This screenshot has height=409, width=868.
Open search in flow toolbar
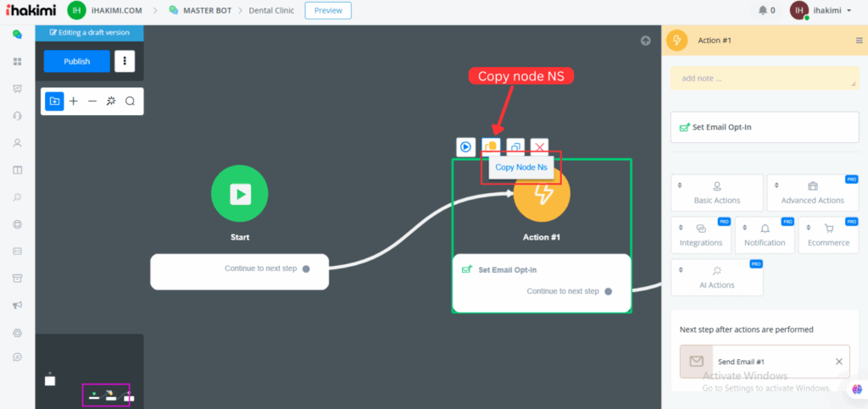point(131,101)
